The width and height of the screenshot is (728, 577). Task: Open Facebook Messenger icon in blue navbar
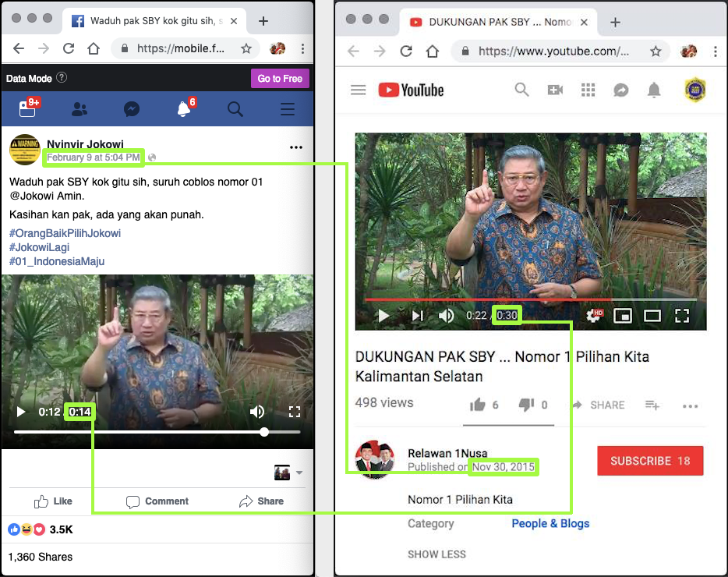point(132,110)
